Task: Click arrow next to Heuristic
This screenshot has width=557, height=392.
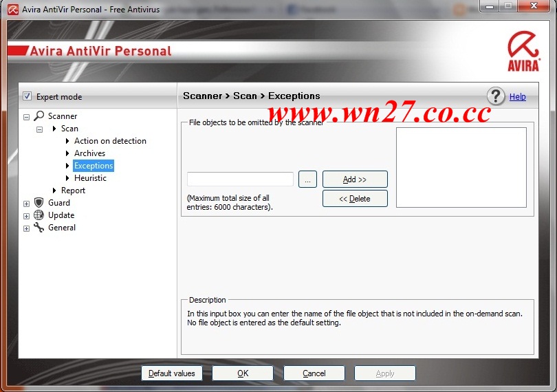Action: (x=67, y=178)
